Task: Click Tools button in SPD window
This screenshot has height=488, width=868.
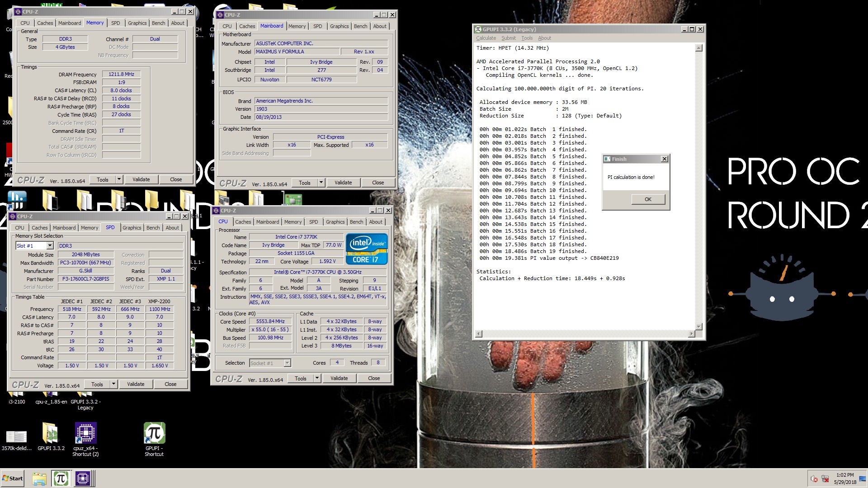Action: click(x=97, y=384)
